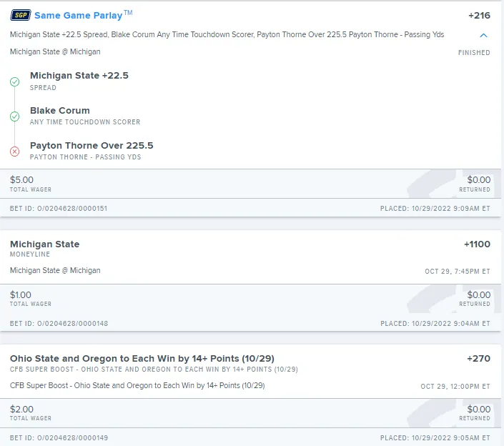Click Bet ID ending 0000151
This screenshot has height=446, width=504.
click(59, 209)
